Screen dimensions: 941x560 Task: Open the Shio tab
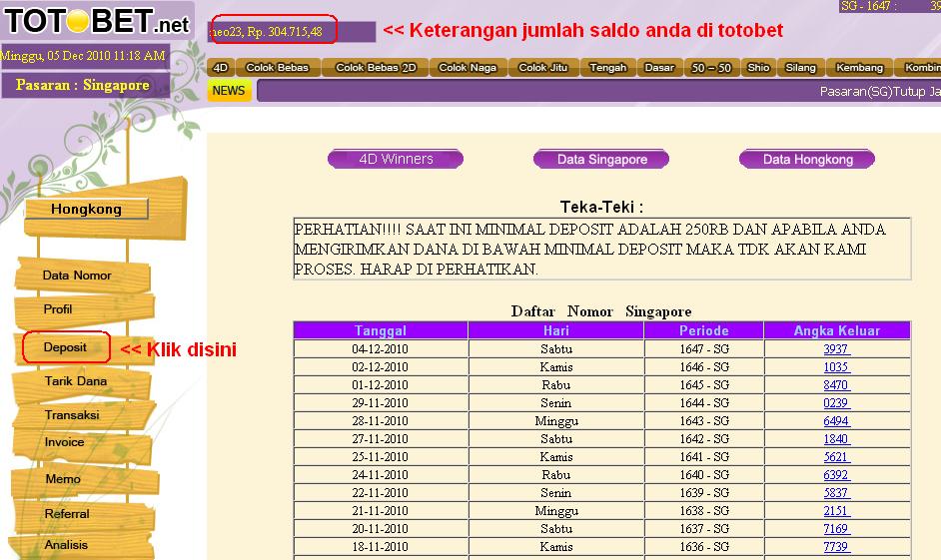[x=758, y=67]
